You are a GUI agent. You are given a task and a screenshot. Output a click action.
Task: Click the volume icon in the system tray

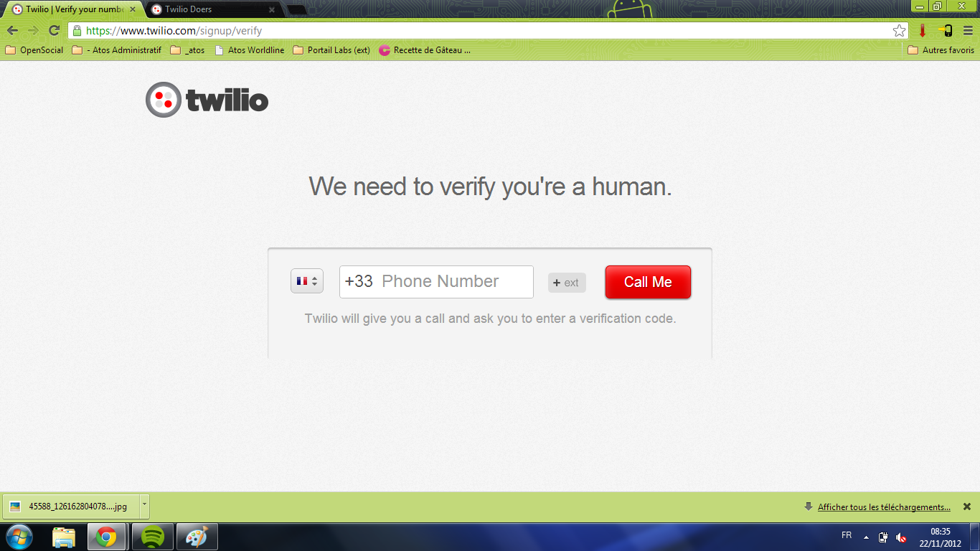click(x=901, y=537)
